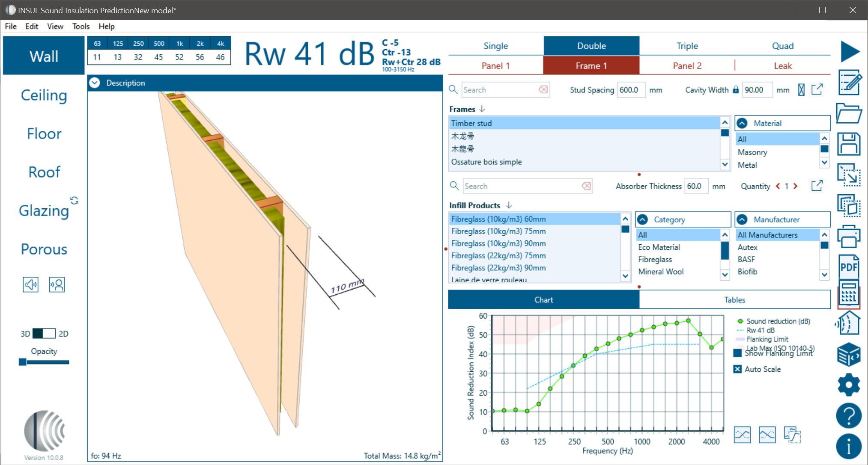This screenshot has width=868, height=465.
Task: Clear the Infill Products search with the X icon
Action: coord(586,186)
